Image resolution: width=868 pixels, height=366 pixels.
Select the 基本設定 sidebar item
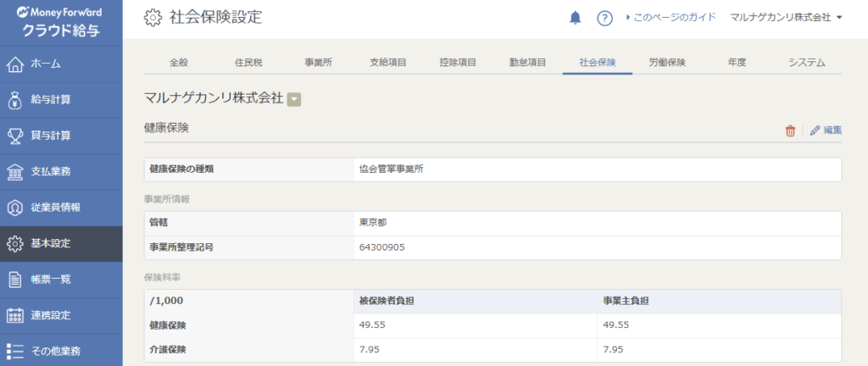point(50,244)
